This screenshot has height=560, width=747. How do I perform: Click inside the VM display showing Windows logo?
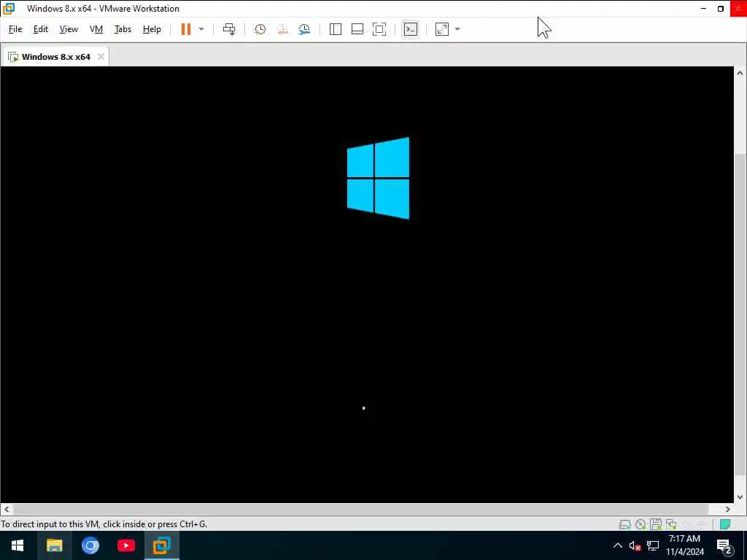[x=367, y=284]
